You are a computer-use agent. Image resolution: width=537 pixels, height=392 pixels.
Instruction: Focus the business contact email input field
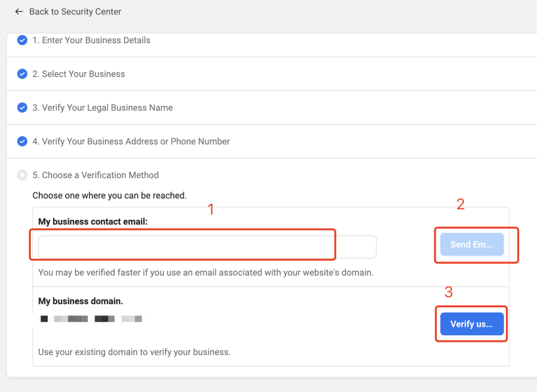[x=207, y=247]
